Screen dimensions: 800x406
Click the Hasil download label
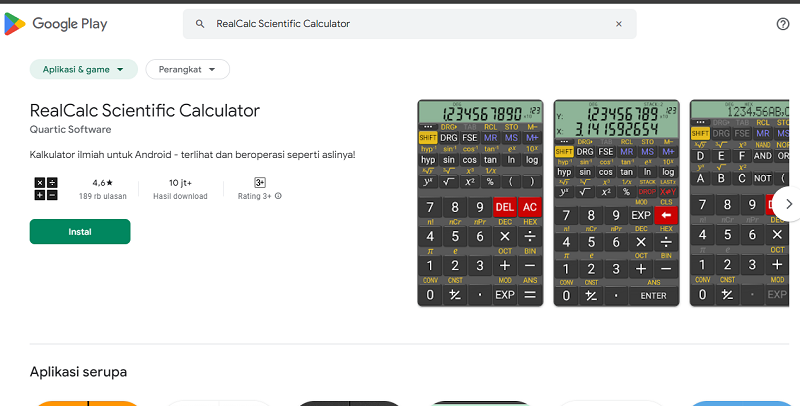click(x=180, y=196)
